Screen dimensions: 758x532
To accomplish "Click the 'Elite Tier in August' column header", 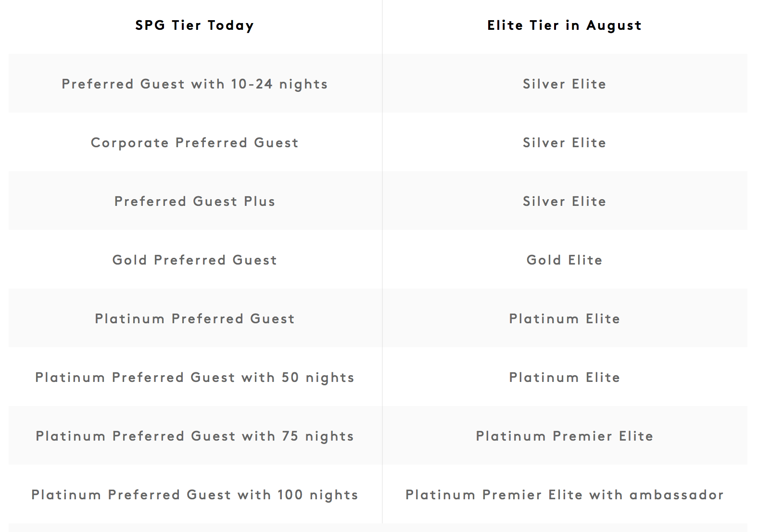I will [x=564, y=25].
